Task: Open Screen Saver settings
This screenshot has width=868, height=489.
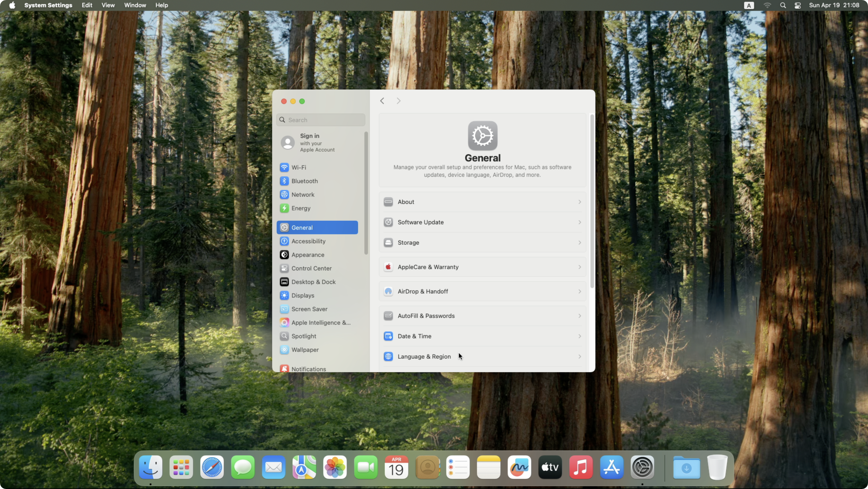Action: click(317, 309)
